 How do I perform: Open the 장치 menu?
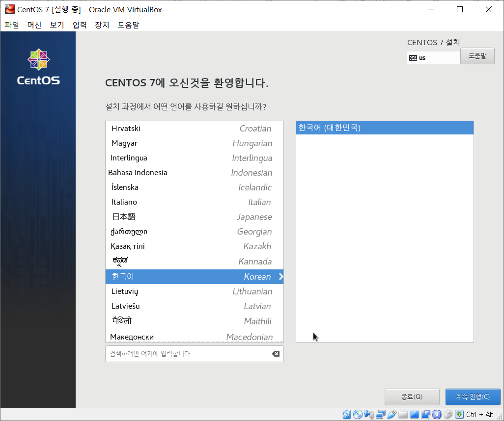coord(102,25)
